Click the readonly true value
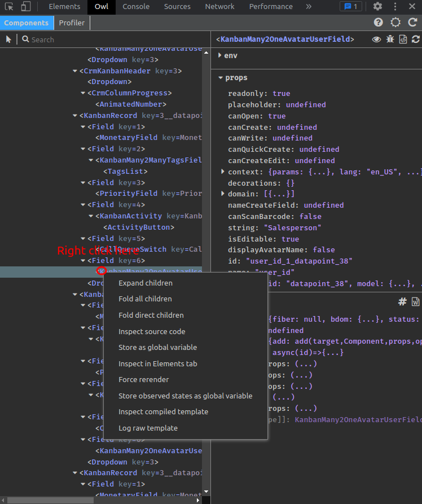The height and width of the screenshot is (504, 422). 281,94
